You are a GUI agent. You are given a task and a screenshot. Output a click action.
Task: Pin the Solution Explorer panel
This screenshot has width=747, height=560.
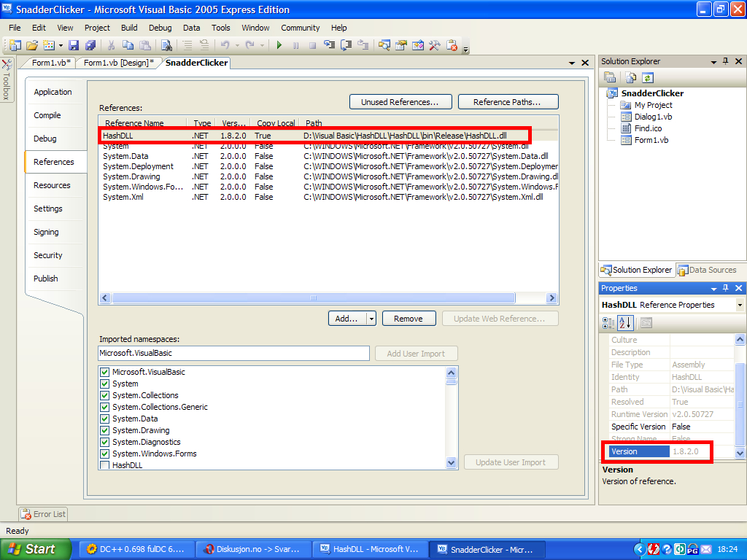pos(726,61)
